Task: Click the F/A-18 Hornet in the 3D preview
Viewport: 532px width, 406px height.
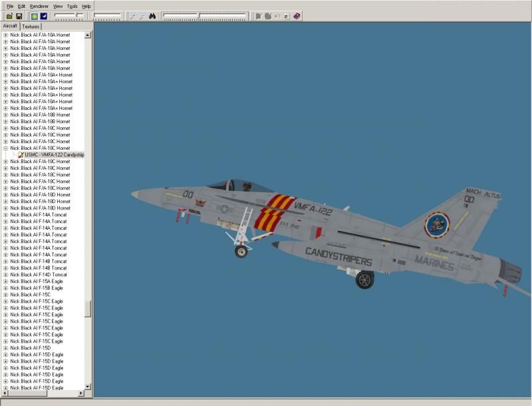Action: click(x=326, y=234)
